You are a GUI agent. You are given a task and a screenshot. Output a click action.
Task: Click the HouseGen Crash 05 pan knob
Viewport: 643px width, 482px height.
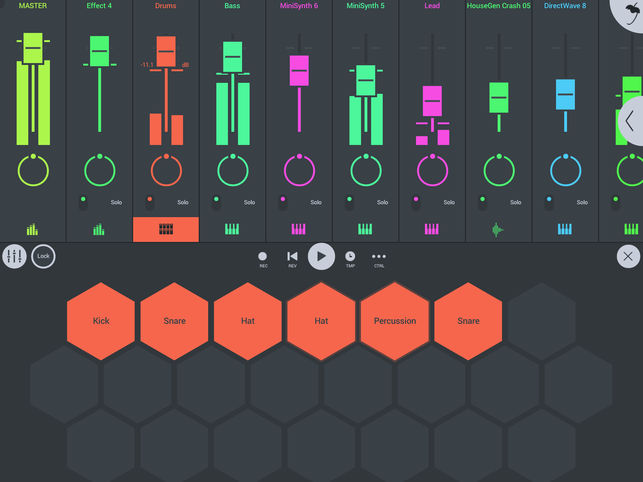tap(499, 170)
